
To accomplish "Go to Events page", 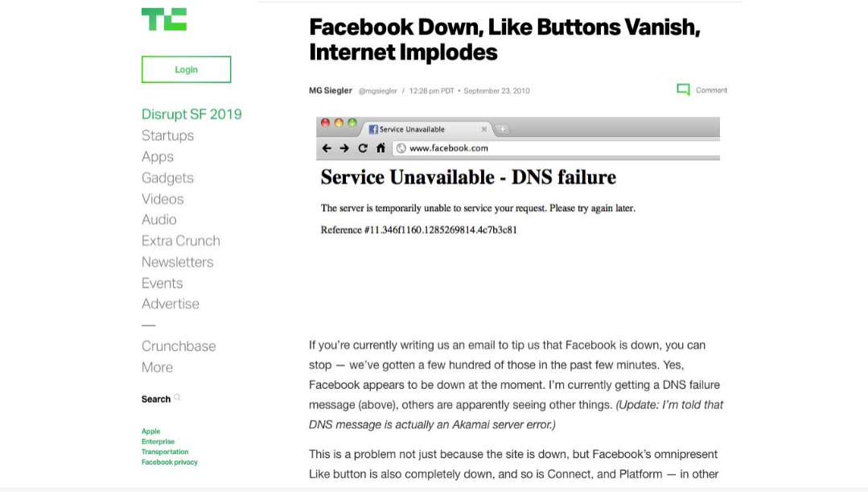I will click(x=162, y=283).
